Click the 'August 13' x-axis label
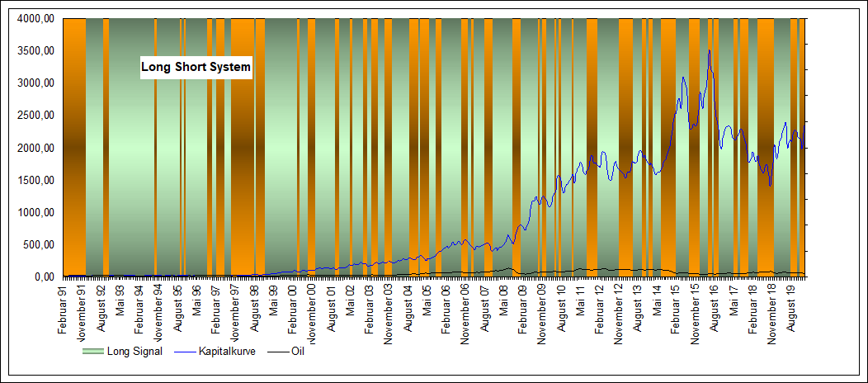868x383 pixels. pos(637,308)
